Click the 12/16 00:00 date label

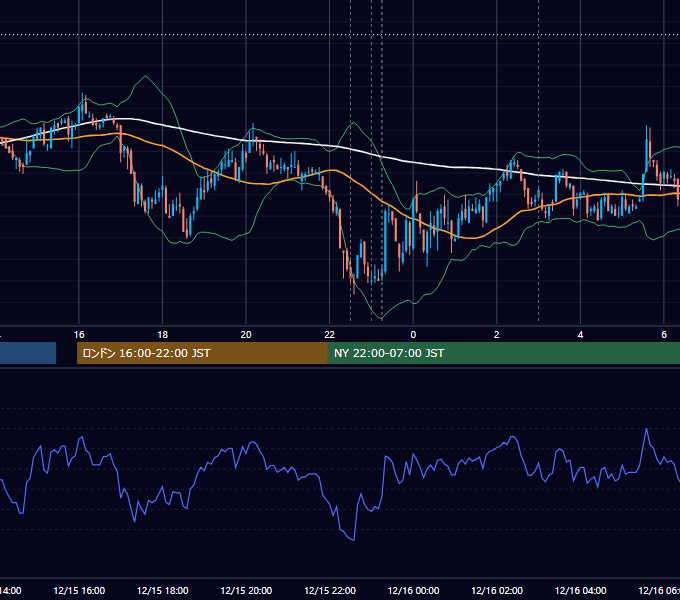pyautogui.click(x=413, y=590)
